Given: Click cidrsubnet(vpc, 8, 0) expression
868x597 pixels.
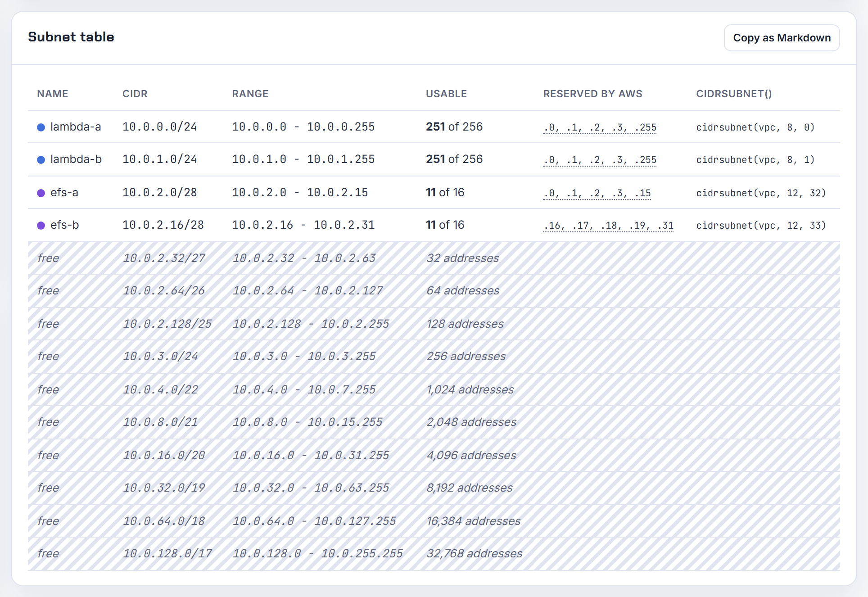Looking at the screenshot, I should click(x=755, y=127).
